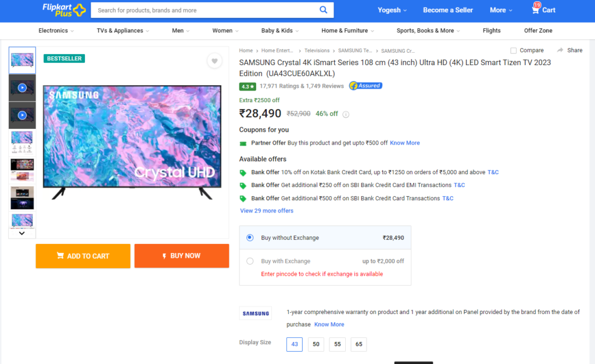595x364 pixels.
Task: Open the shopping cart icon
Action: [x=535, y=10]
